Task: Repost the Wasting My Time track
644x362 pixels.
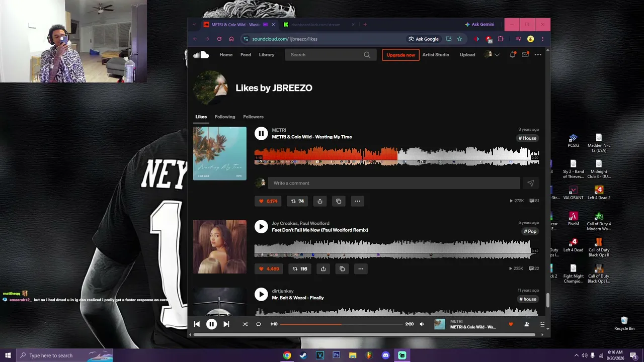Action: [x=297, y=201]
